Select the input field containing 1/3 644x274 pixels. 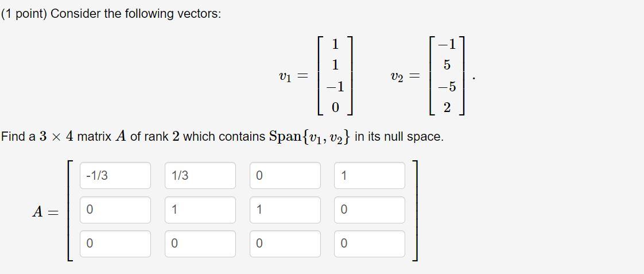[200, 175]
